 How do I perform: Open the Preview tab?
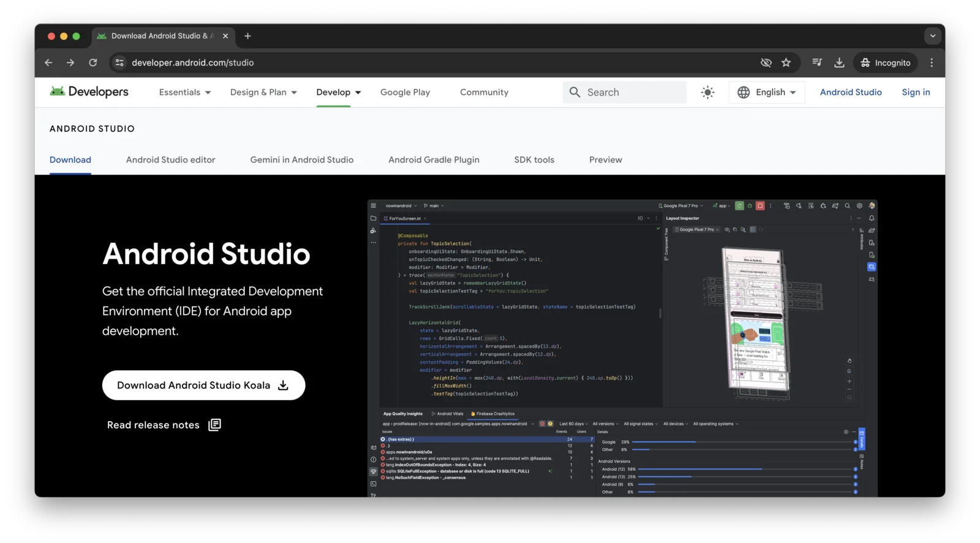(x=606, y=160)
